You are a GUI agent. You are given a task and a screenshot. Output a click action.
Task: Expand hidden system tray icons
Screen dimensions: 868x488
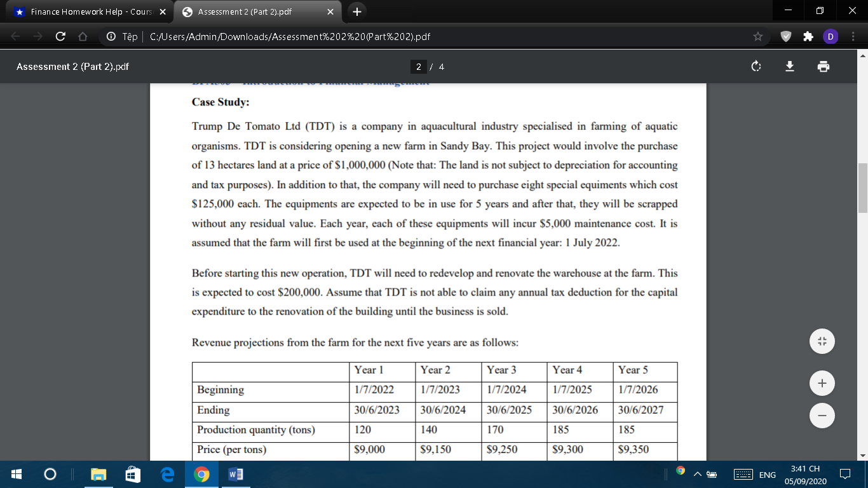click(698, 475)
